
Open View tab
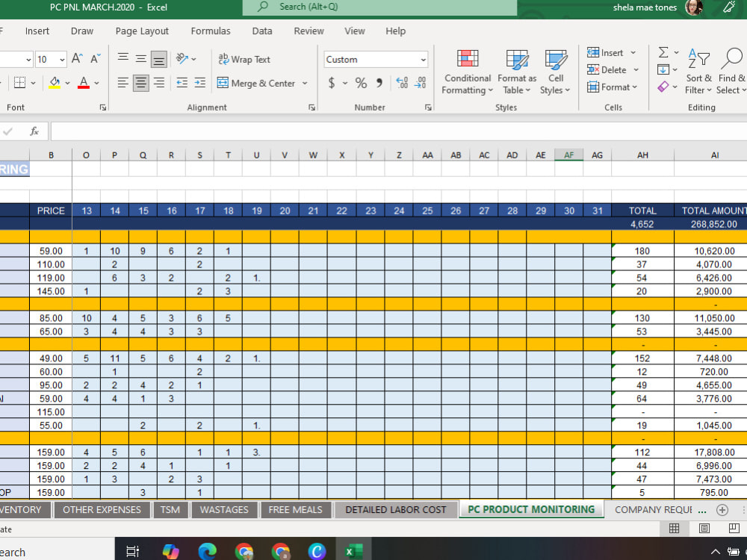[x=354, y=31]
